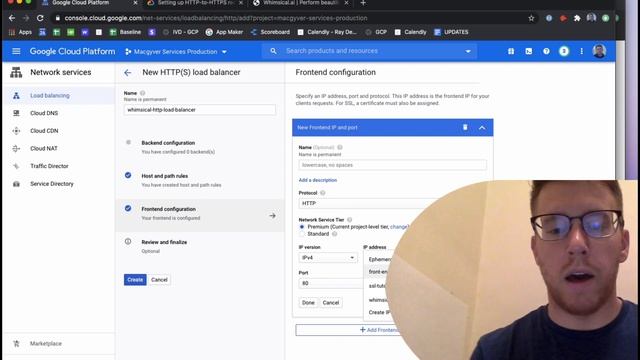This screenshot has height=360, width=640.
Task: Click Cancel in frontend panel
Action: click(331, 302)
